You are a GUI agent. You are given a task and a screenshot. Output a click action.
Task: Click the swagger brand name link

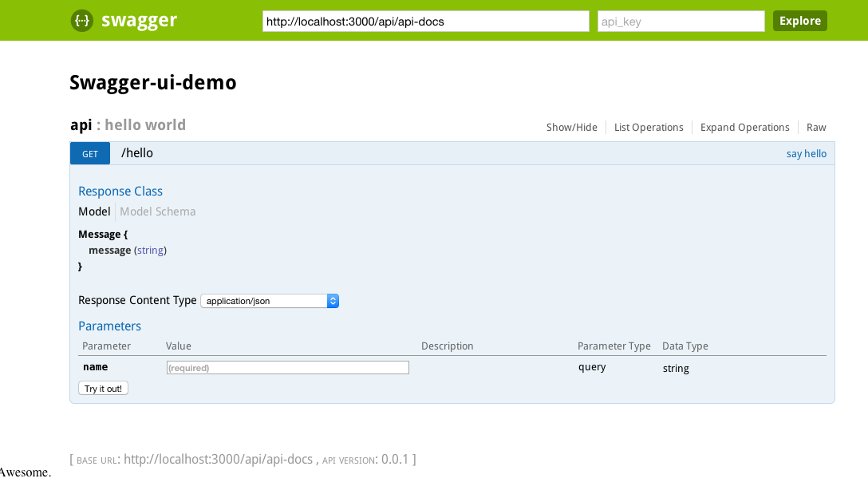(139, 21)
